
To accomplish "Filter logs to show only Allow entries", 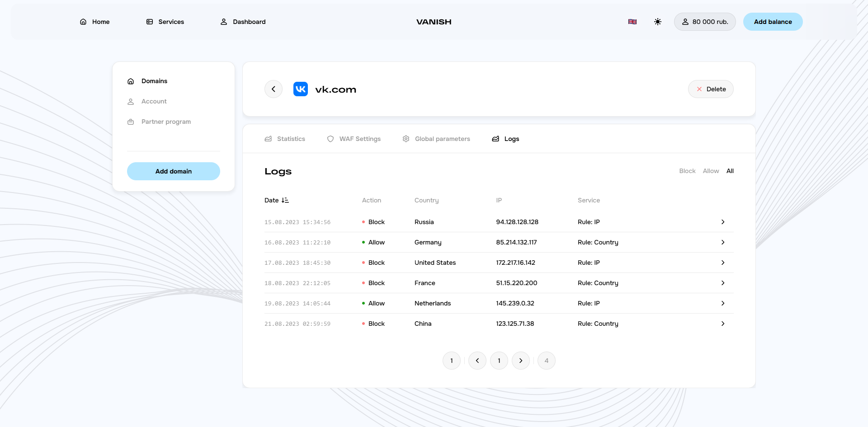I will (x=711, y=171).
